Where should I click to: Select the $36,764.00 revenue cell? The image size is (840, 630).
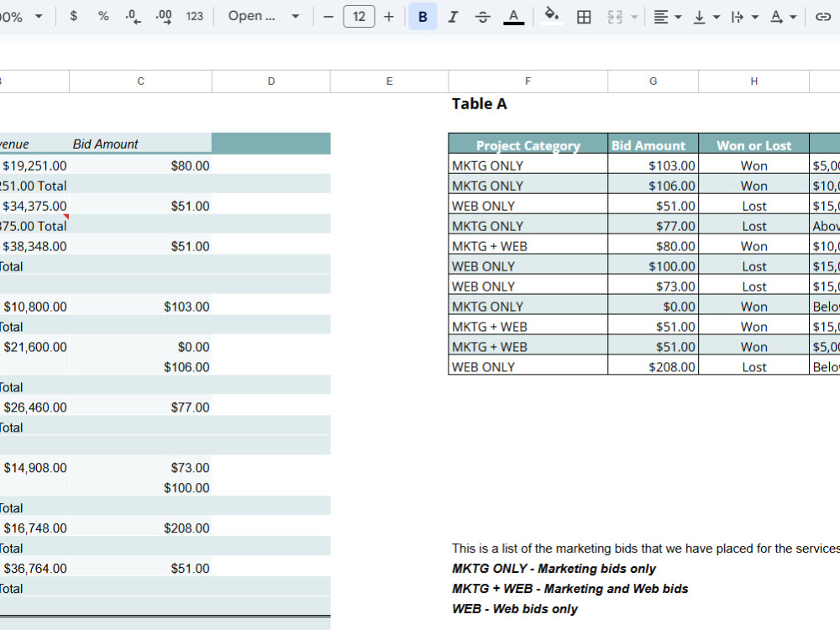pos(34,568)
